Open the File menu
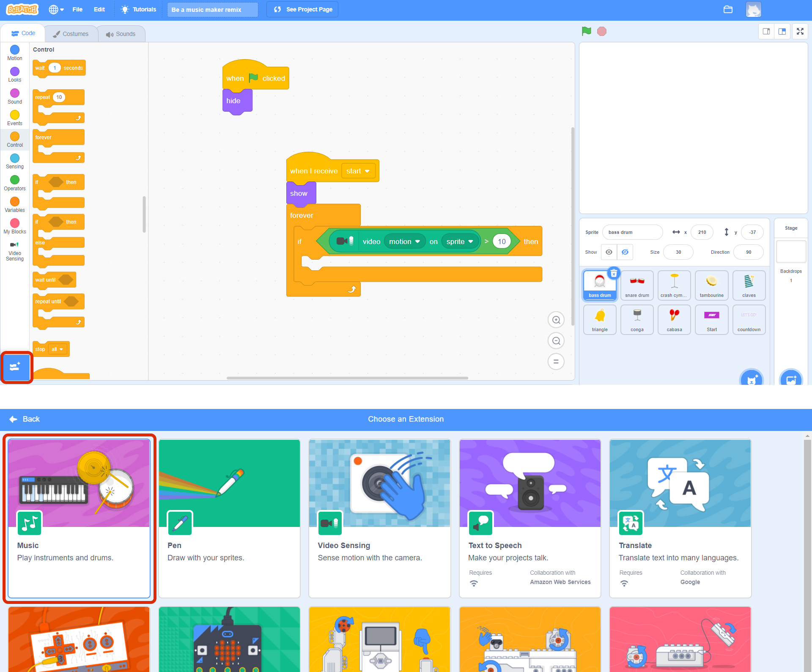Viewport: 812px width, 672px height. click(77, 9)
